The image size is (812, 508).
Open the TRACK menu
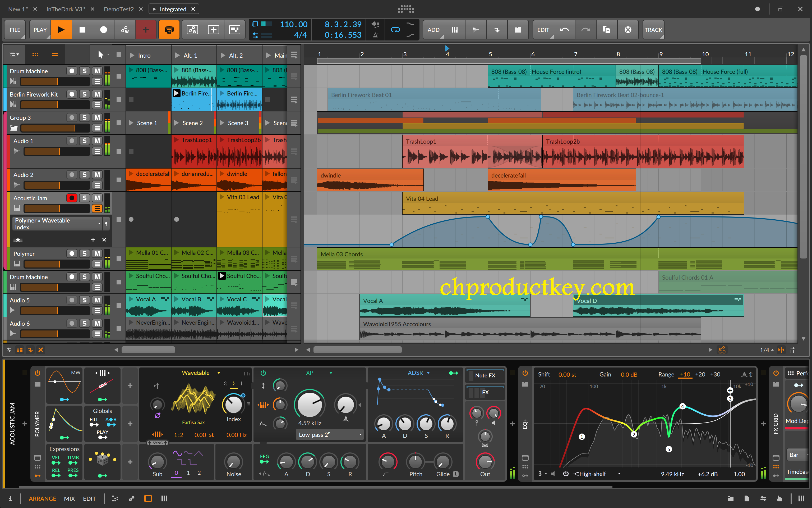coord(653,30)
